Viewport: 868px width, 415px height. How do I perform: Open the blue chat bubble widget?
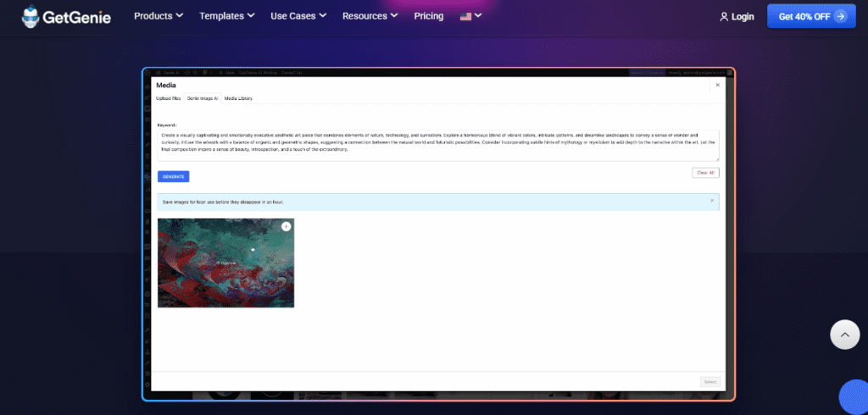point(855,397)
